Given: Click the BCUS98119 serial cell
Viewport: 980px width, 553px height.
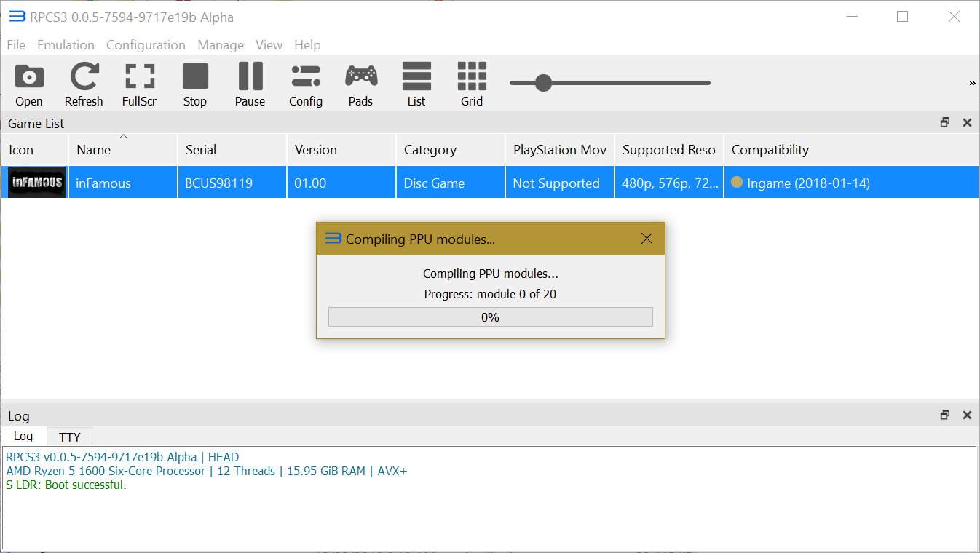Looking at the screenshot, I should click(232, 183).
